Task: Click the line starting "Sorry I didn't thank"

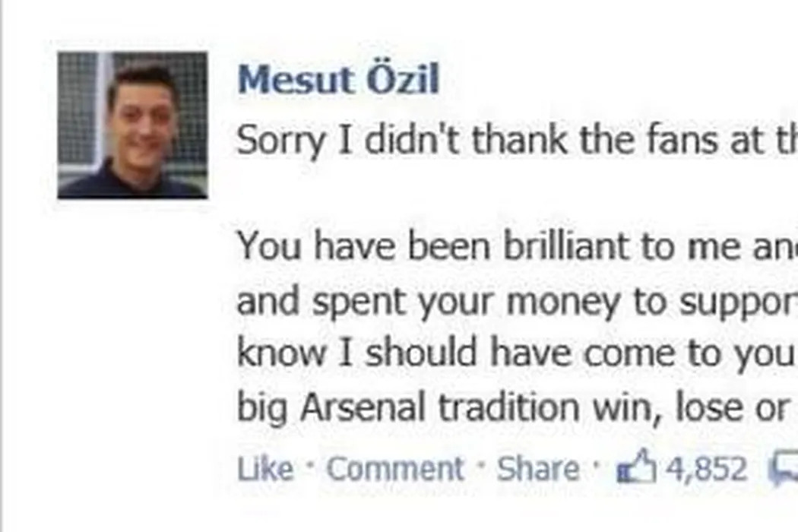Action: [517, 141]
